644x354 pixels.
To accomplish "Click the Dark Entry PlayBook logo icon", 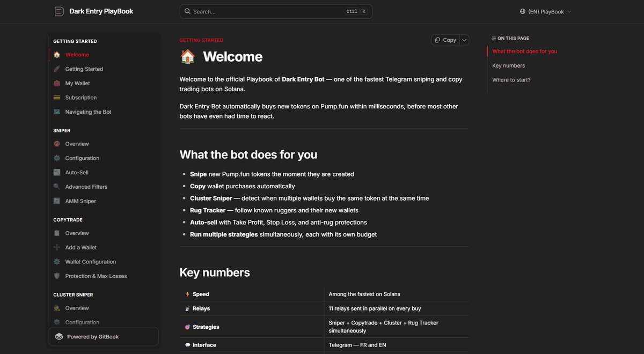I will tap(59, 11).
